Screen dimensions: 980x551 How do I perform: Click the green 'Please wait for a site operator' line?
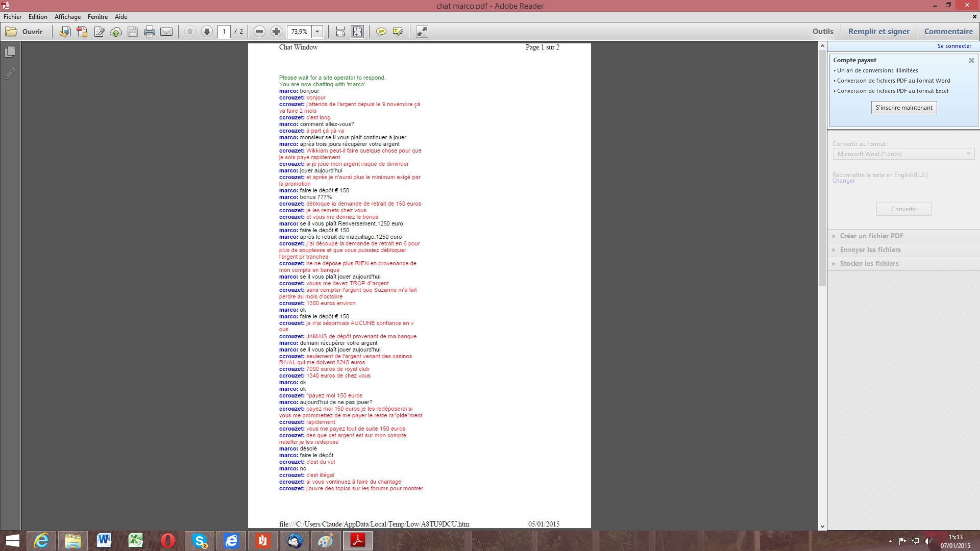(x=332, y=78)
